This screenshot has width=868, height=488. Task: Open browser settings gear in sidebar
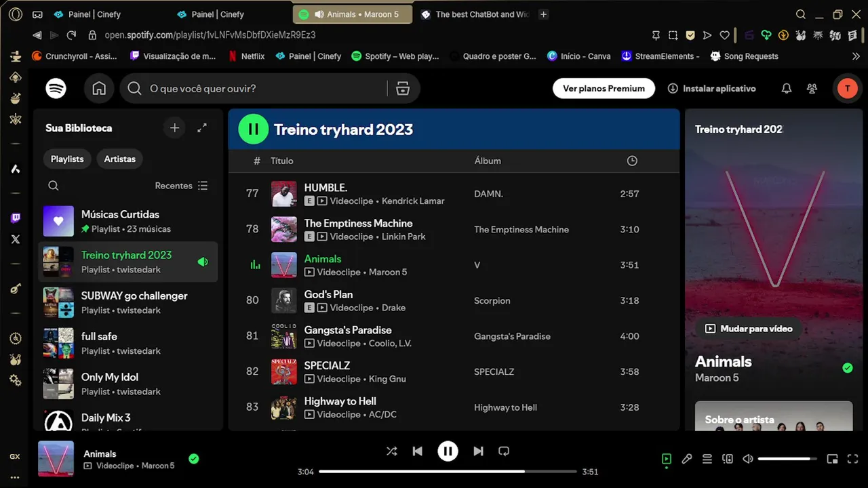tap(15, 381)
